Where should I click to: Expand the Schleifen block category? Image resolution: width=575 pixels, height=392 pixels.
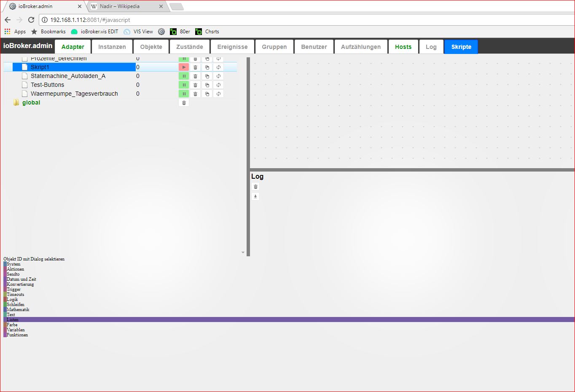[16, 304]
